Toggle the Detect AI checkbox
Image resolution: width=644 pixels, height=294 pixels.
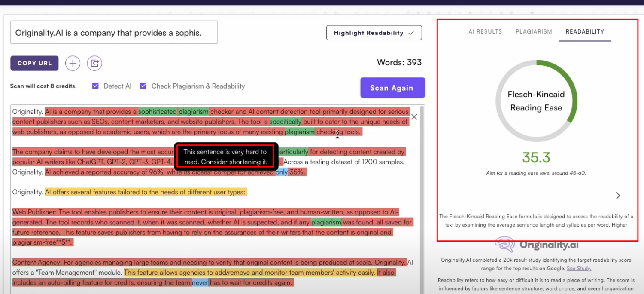click(95, 86)
